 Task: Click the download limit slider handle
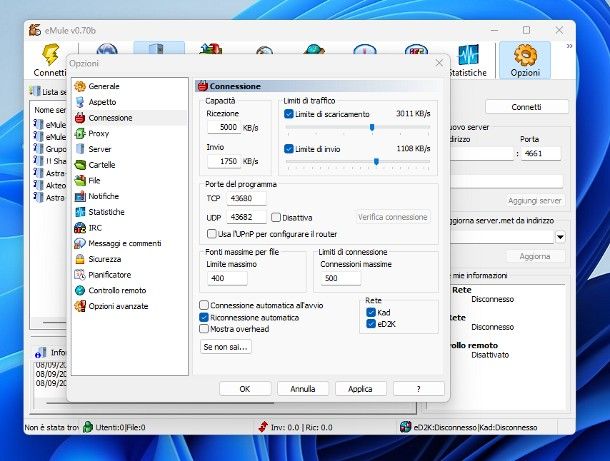372,128
